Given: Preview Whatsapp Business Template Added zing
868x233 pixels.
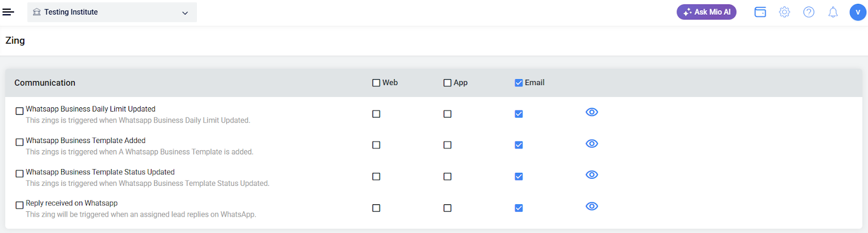Looking at the screenshot, I should pyautogui.click(x=592, y=144).
